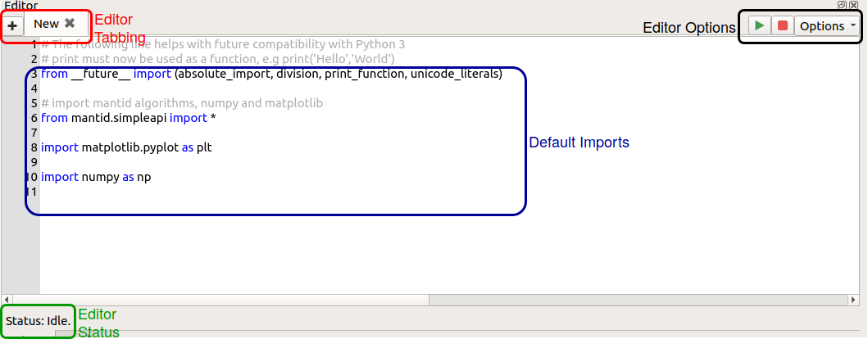
Task: Select the New editor tab
Action: [46, 25]
